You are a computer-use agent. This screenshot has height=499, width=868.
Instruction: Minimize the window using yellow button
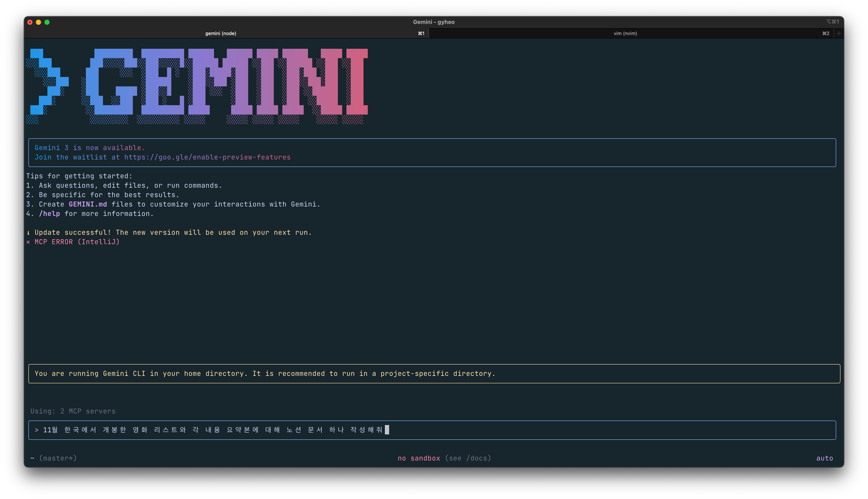coord(39,22)
